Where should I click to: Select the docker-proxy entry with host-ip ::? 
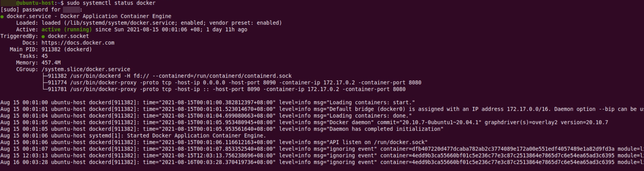(x=226, y=89)
